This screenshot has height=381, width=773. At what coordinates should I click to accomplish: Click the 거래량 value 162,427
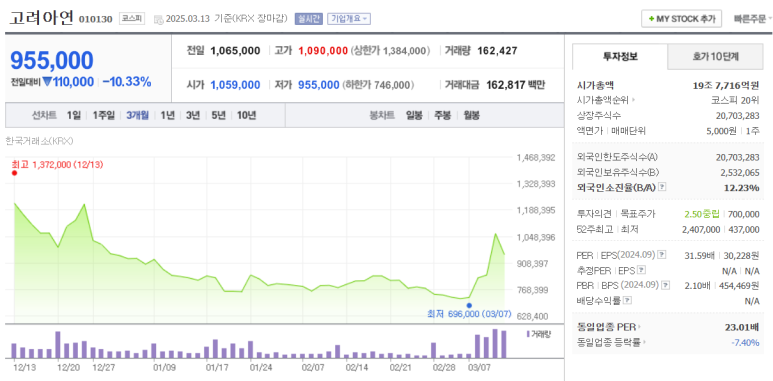click(x=497, y=50)
